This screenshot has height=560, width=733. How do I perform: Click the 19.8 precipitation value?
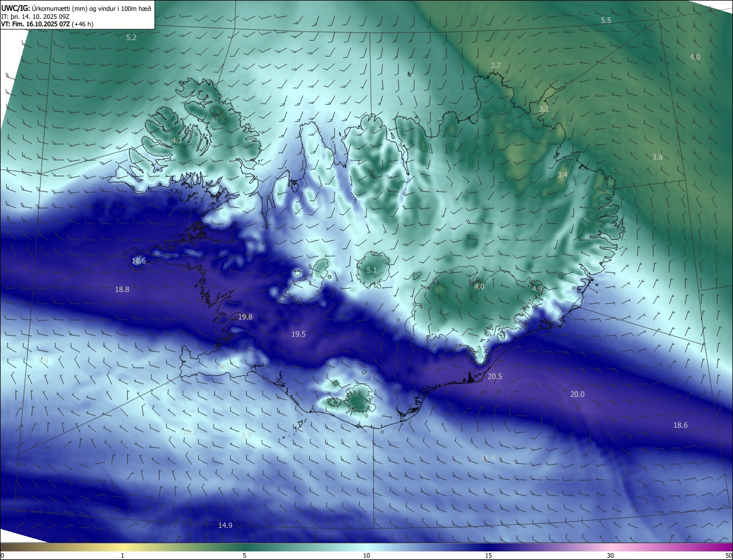245,317
